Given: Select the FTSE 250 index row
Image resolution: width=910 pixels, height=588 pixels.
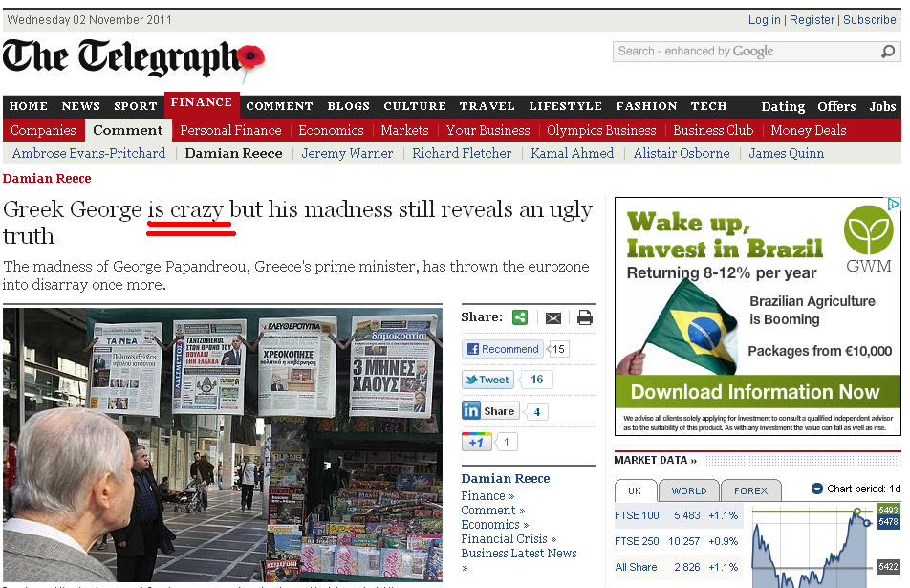Looking at the screenshot, I should tap(677, 541).
